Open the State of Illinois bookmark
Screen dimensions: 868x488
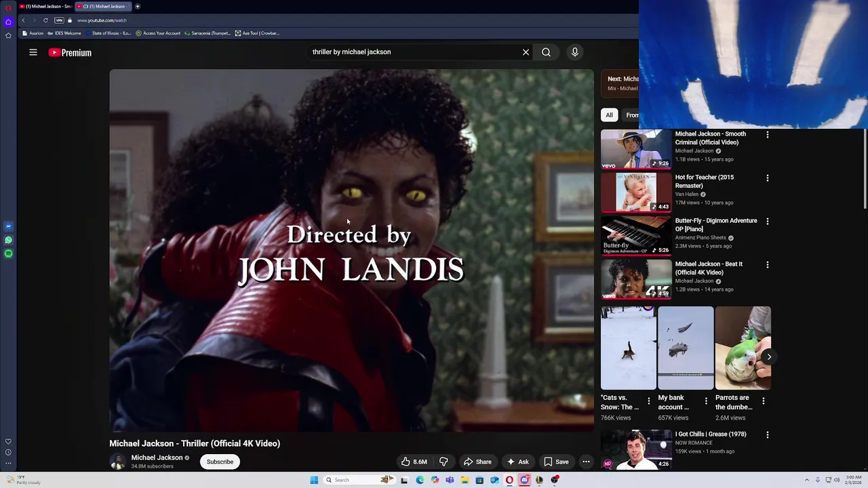108,33
